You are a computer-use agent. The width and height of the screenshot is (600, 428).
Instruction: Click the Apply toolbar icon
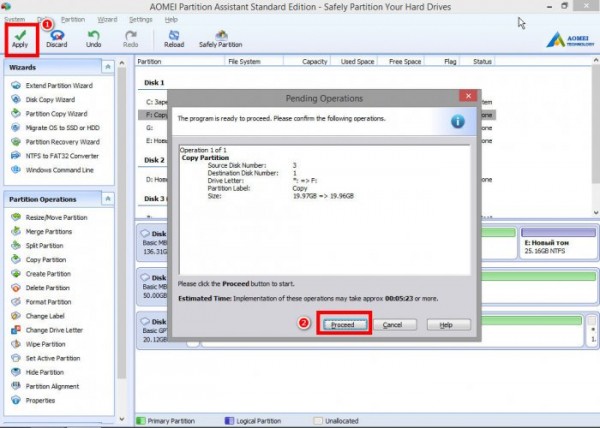coord(20,39)
